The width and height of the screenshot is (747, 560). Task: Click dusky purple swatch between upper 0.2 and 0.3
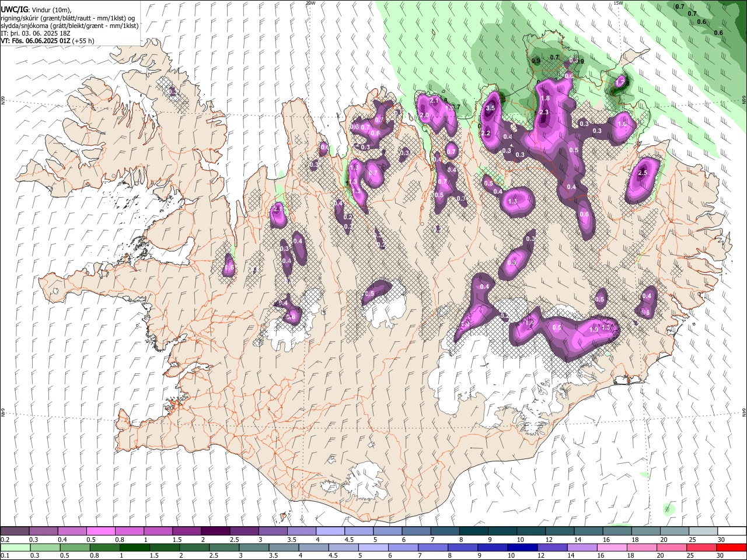[x=15, y=531]
